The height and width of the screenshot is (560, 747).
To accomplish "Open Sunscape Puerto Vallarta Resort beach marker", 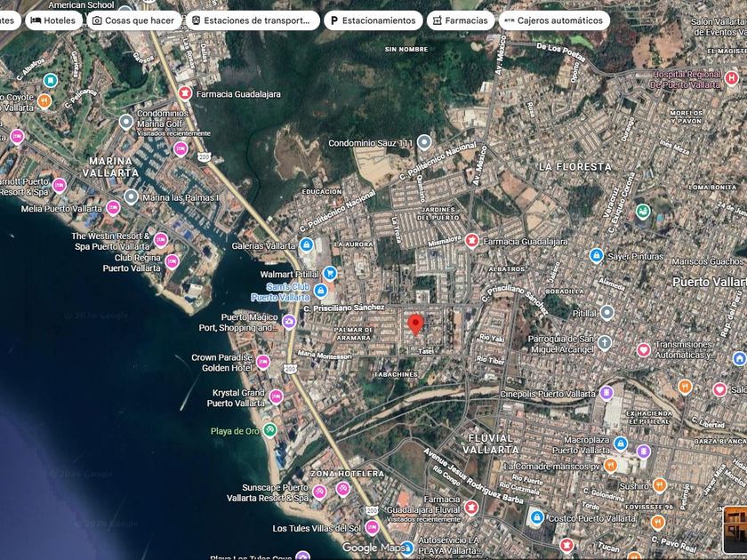I will [319, 492].
